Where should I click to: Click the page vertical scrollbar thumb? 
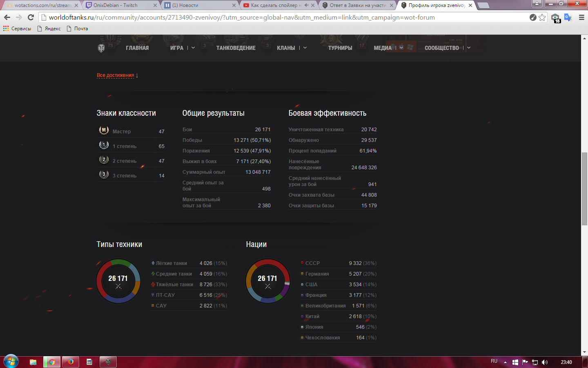tap(584, 188)
